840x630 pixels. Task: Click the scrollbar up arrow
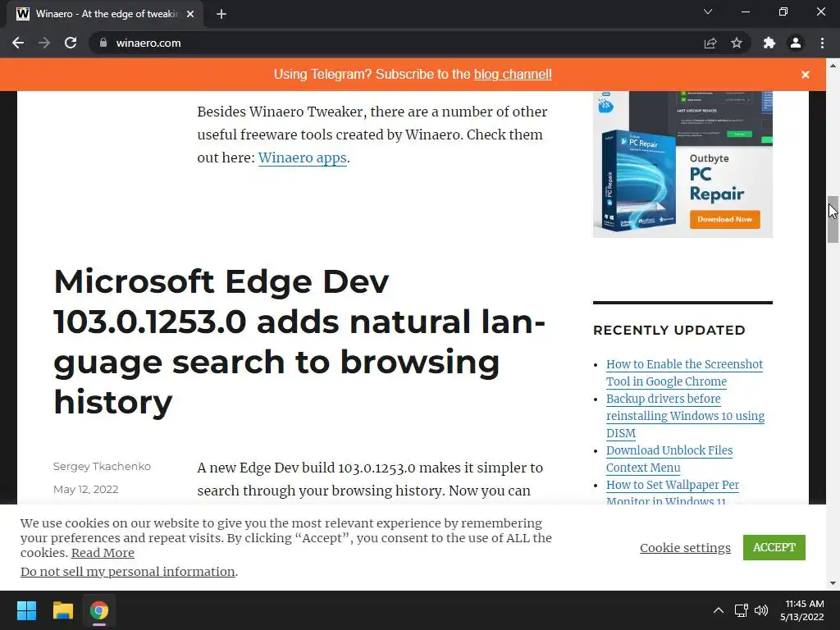(833, 65)
